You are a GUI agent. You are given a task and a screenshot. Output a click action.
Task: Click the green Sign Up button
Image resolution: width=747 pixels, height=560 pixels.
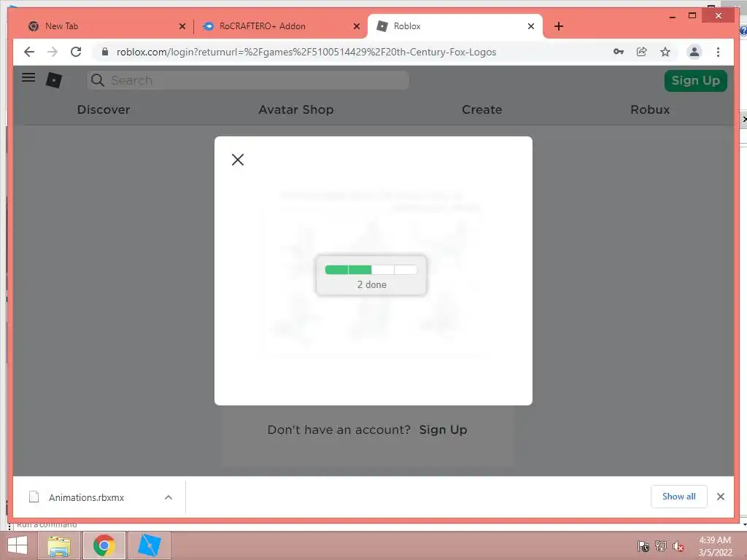tap(695, 80)
